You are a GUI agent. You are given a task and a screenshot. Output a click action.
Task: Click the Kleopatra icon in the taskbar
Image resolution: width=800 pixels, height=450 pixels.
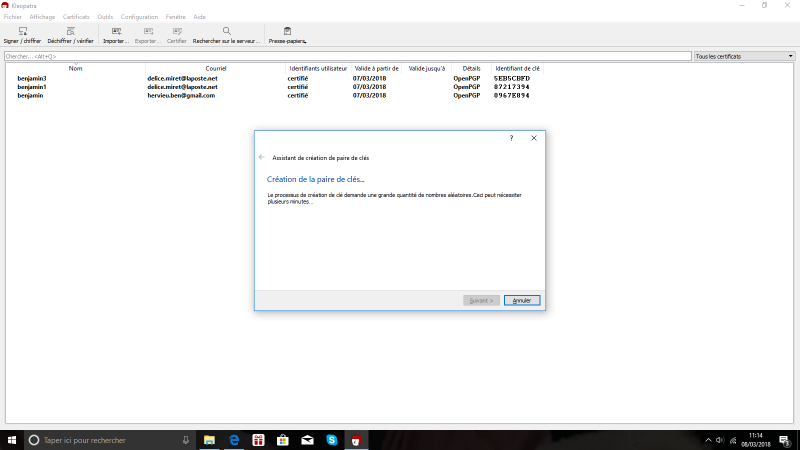355,440
